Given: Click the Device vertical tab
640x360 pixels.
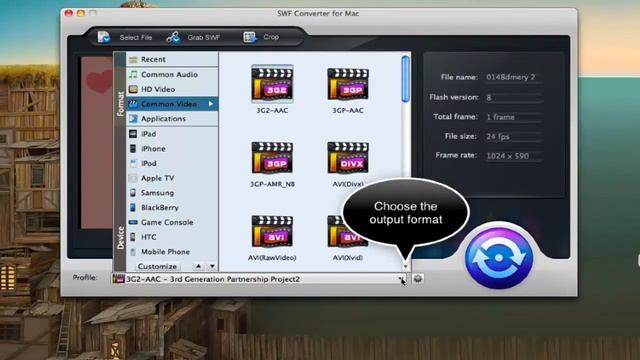Looking at the screenshot, I should (120, 238).
